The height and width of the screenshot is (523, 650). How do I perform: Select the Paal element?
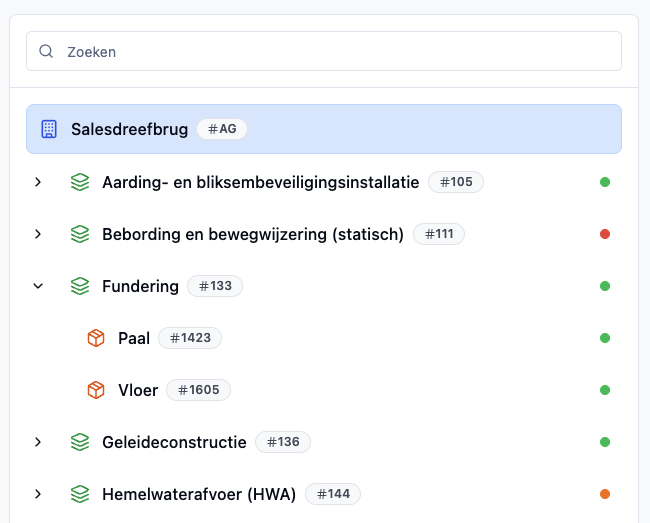[x=134, y=339]
